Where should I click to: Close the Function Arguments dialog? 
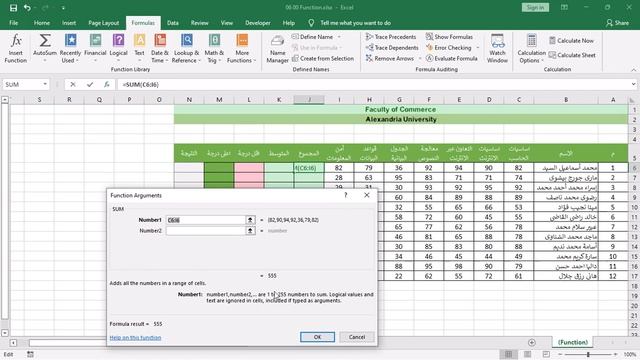[367, 195]
